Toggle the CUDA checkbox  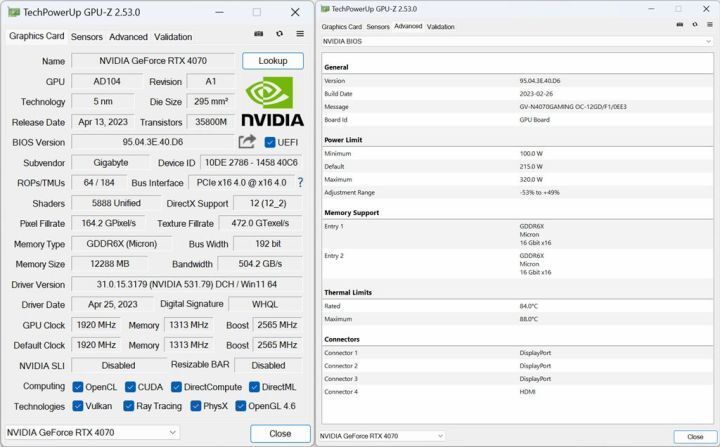130,387
